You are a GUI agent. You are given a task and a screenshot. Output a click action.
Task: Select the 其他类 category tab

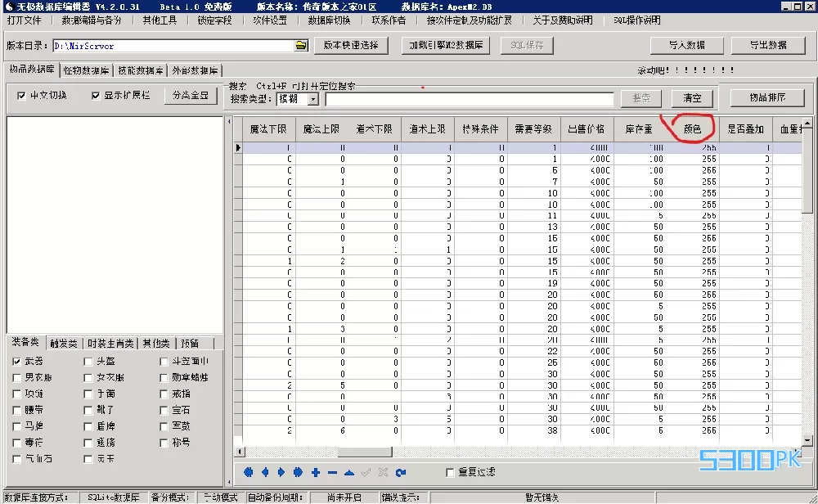(x=156, y=344)
